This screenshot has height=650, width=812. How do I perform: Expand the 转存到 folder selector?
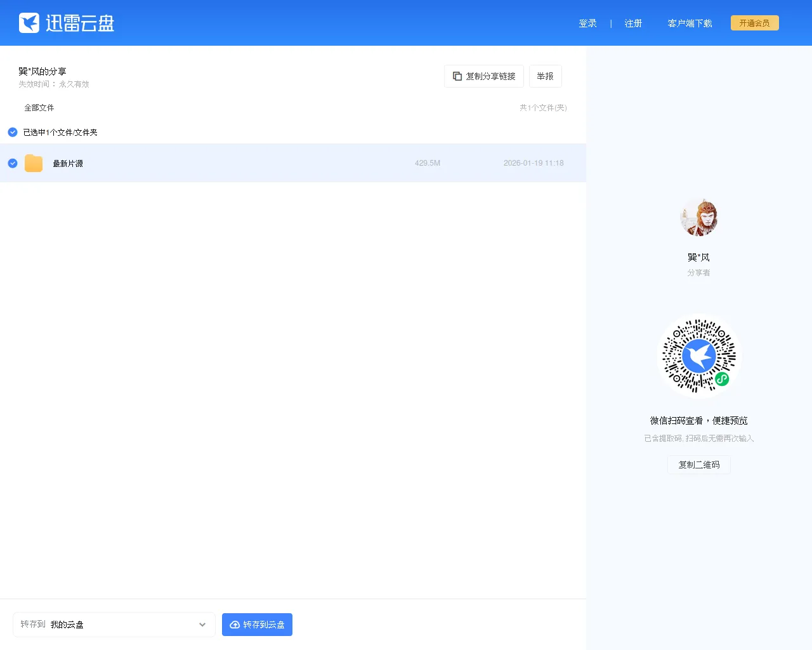pos(202,625)
